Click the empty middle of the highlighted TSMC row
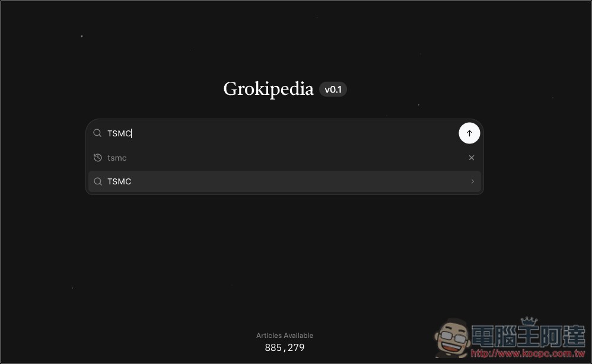Image resolution: width=592 pixels, height=364 pixels. point(285,181)
